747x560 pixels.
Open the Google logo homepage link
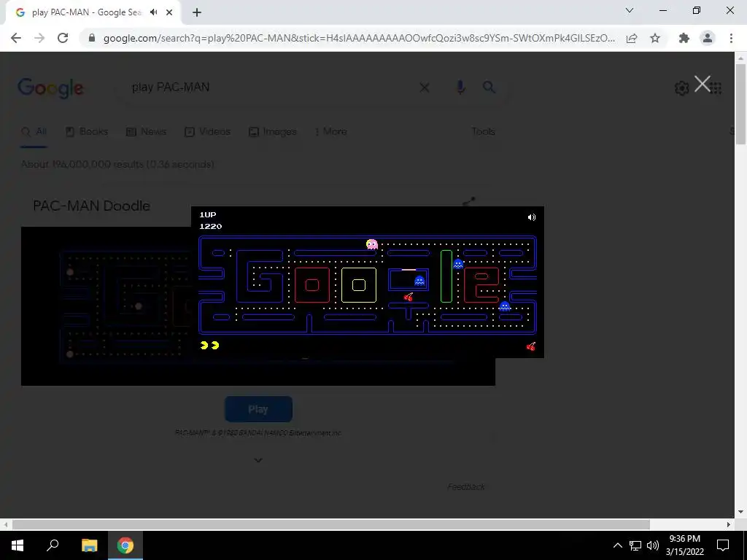click(x=50, y=88)
